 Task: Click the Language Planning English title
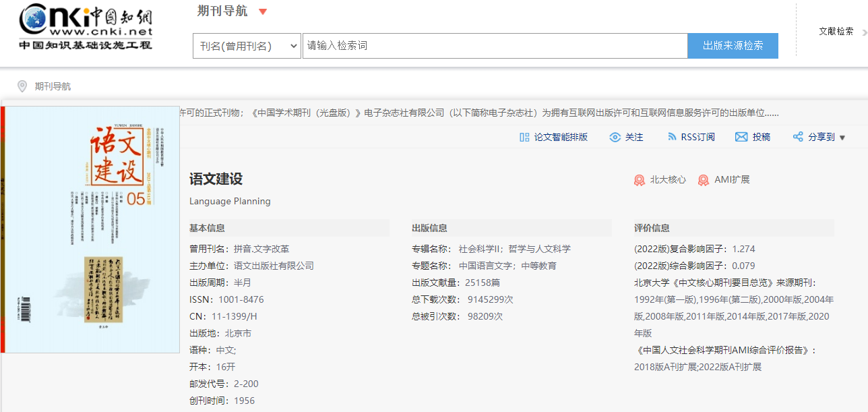click(230, 201)
